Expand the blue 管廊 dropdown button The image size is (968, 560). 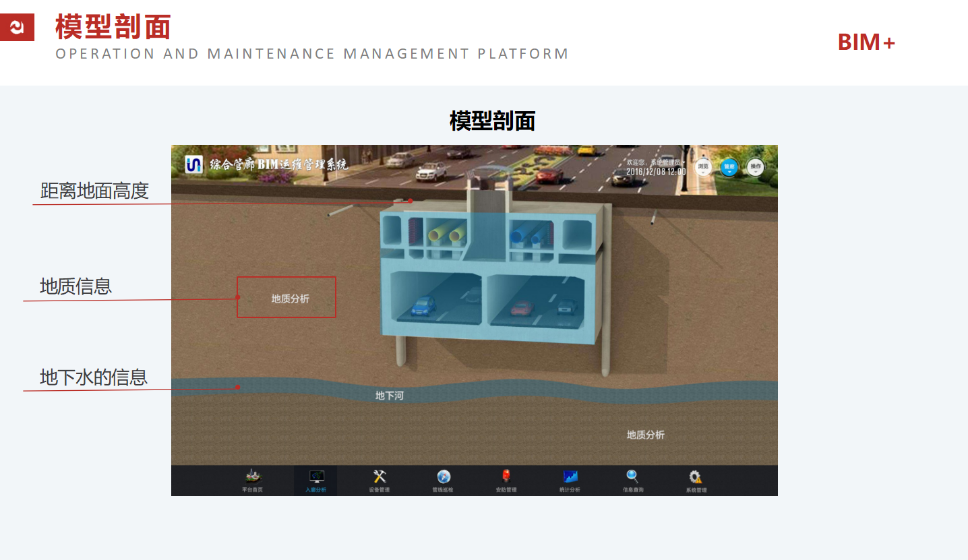(x=729, y=167)
